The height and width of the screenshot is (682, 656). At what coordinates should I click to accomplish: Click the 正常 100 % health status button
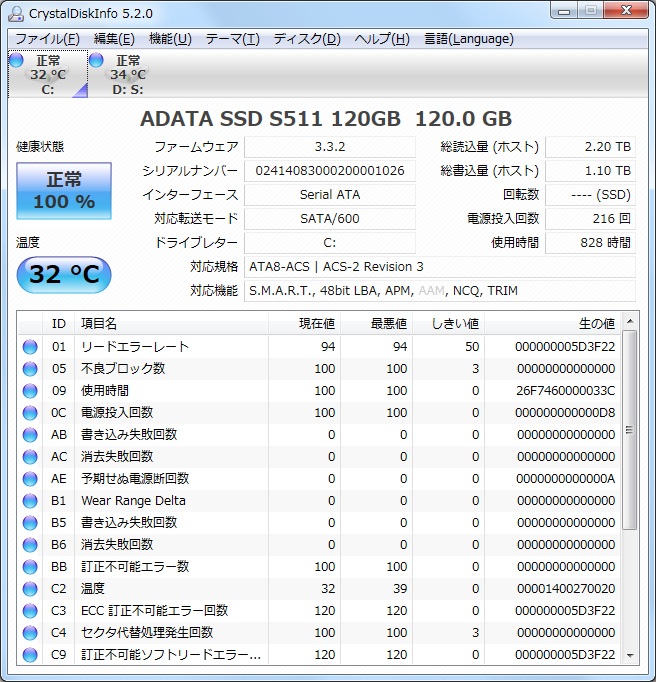tap(64, 191)
